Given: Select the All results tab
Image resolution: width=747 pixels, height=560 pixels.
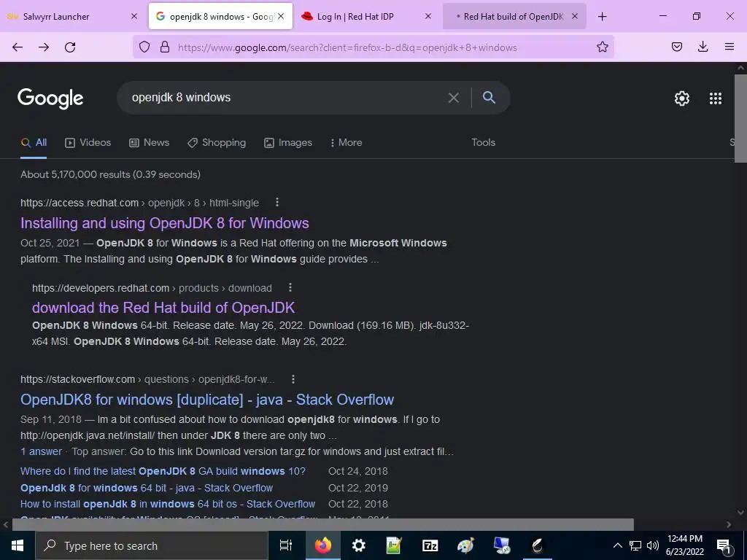Looking at the screenshot, I should [x=34, y=142].
